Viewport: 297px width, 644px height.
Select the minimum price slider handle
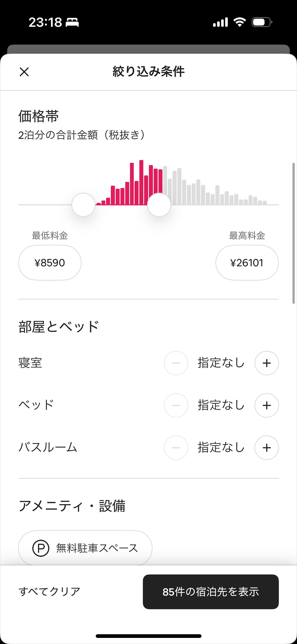[x=83, y=205]
